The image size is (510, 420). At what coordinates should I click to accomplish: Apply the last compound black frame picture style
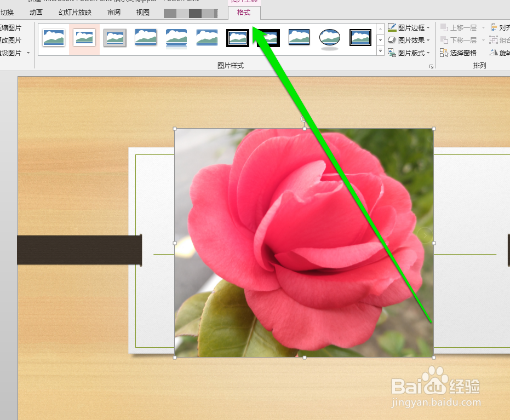pyautogui.click(x=360, y=37)
